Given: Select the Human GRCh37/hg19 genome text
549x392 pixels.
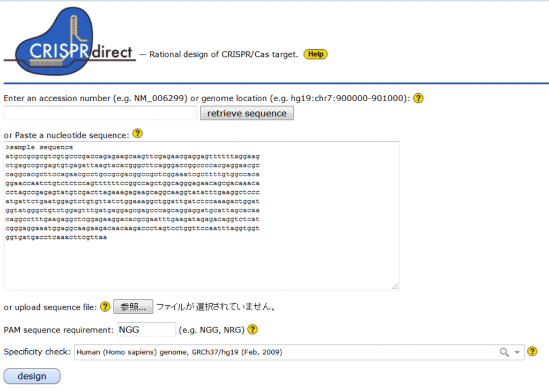Looking at the screenshot, I should [x=180, y=352].
